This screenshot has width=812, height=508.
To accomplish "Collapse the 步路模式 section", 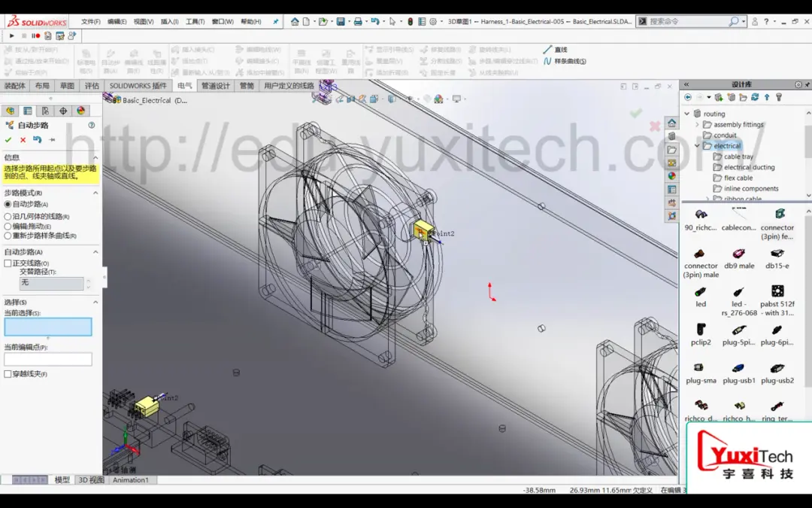I will [95, 193].
